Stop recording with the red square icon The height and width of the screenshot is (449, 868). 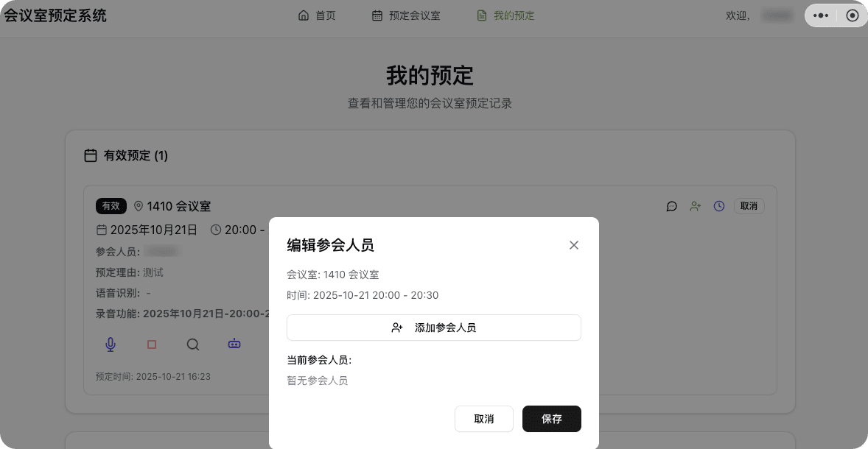[x=152, y=344]
